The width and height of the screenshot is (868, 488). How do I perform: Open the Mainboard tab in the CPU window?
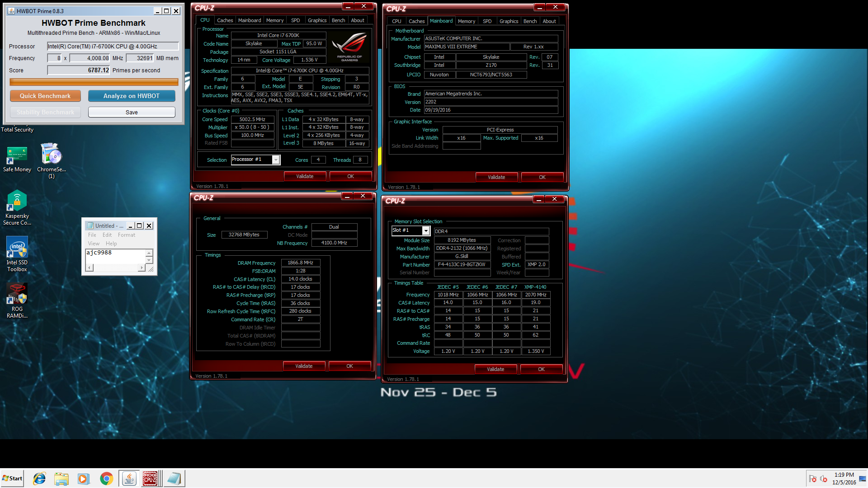coord(250,20)
